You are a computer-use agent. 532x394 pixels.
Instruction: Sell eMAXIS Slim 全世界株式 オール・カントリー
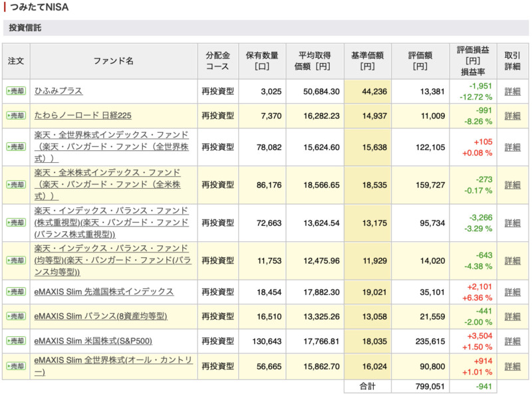(16, 366)
